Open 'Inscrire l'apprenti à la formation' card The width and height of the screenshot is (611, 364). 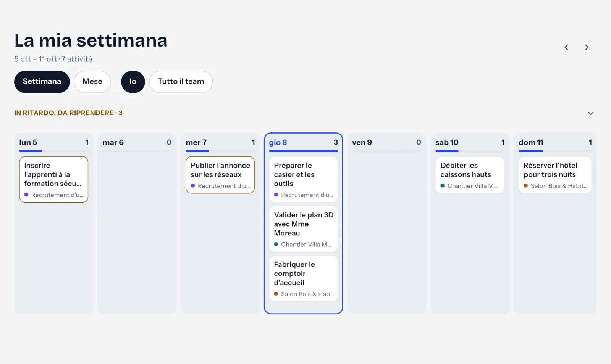pyautogui.click(x=54, y=179)
